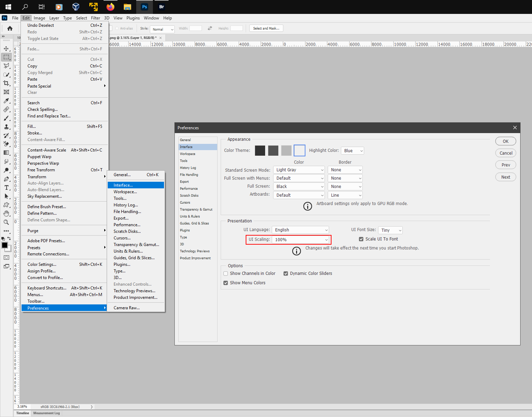Choose Workspace... from Preferences submenu

125,192
